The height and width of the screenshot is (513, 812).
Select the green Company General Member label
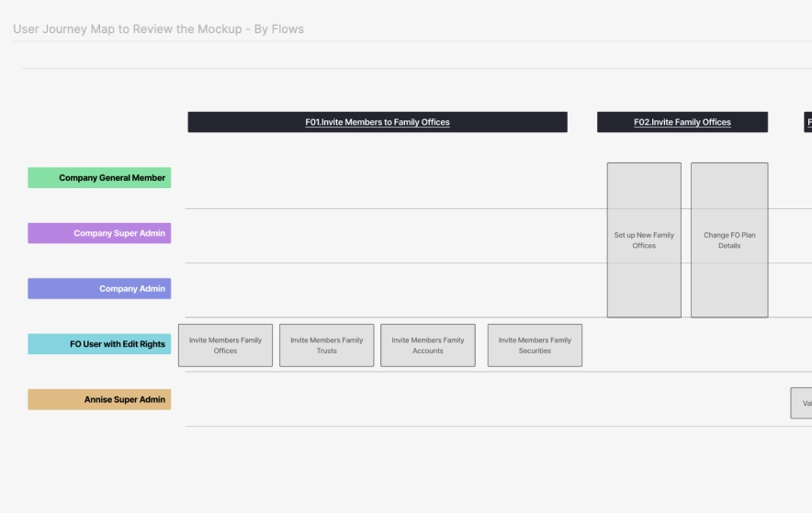pyautogui.click(x=99, y=178)
